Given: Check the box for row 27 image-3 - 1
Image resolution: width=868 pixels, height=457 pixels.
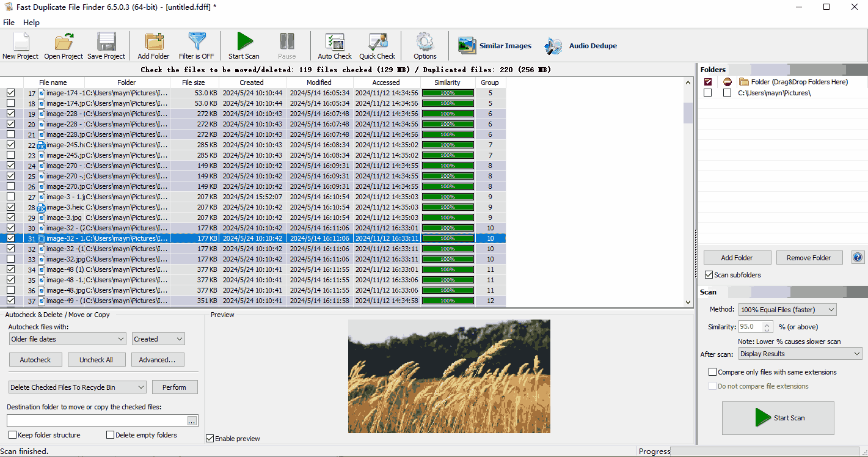Looking at the screenshot, I should 10,197.
